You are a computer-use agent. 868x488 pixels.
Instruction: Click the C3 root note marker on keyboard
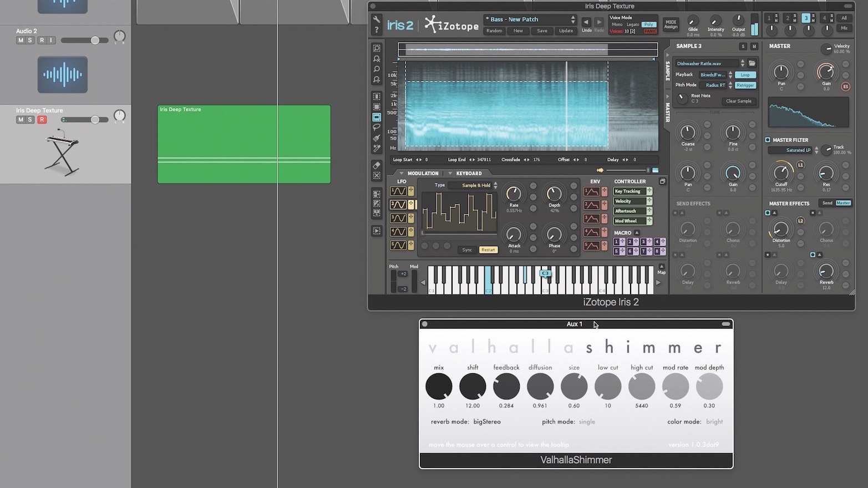coord(545,273)
